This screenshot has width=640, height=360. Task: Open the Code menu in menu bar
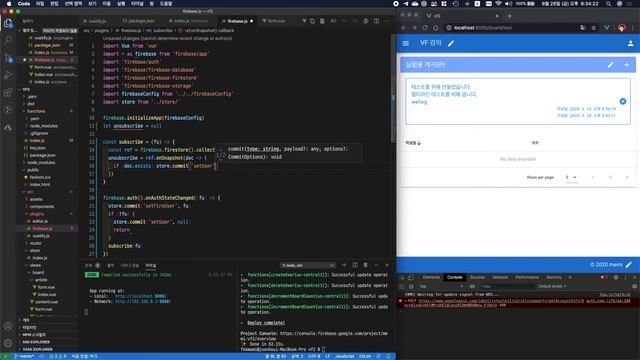(x=24, y=4)
